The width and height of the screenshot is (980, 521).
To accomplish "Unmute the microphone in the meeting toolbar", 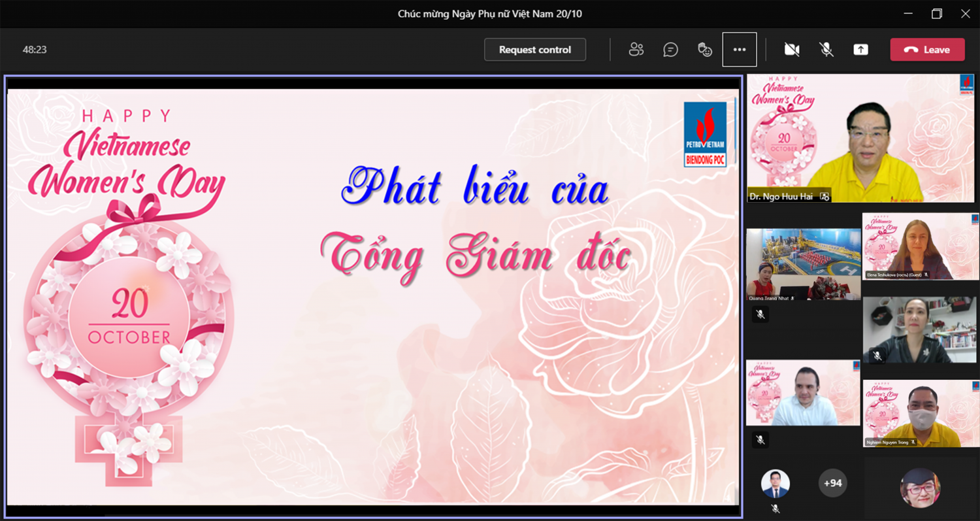I will [826, 50].
